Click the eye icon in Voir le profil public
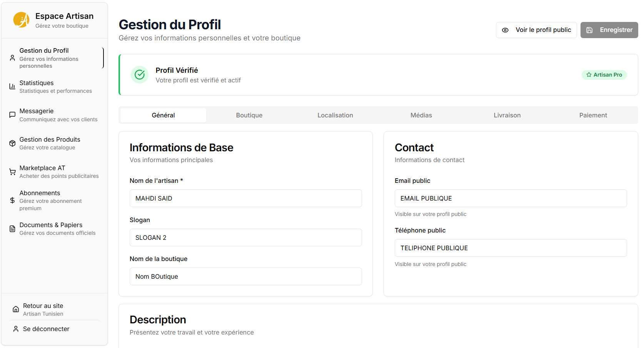Screen dimensions: 644x348 [x=505, y=30]
